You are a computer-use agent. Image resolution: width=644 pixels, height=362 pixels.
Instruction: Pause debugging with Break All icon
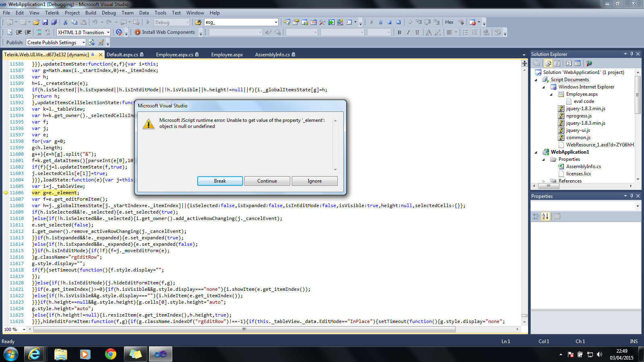coord(380,22)
